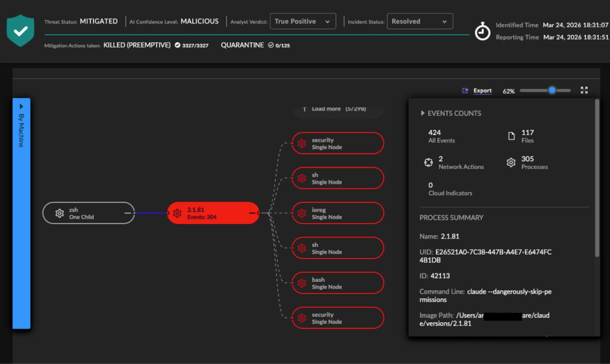Click the Files document icon
The height and width of the screenshot is (364, 610).
pyautogui.click(x=511, y=136)
